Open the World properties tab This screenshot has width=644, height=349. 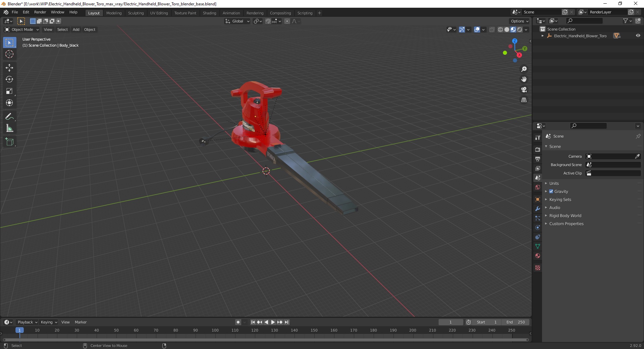538,187
